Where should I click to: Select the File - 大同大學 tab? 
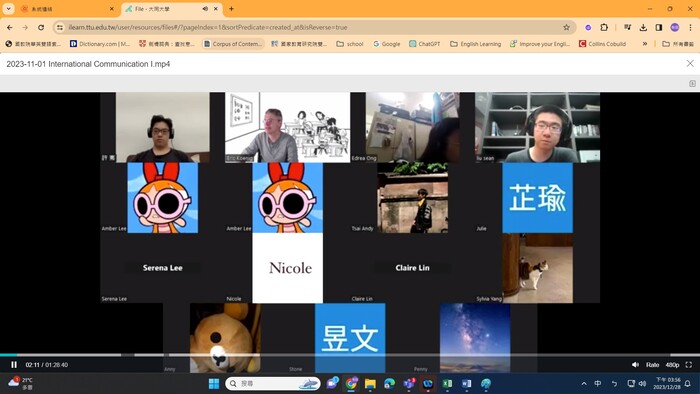[172, 8]
